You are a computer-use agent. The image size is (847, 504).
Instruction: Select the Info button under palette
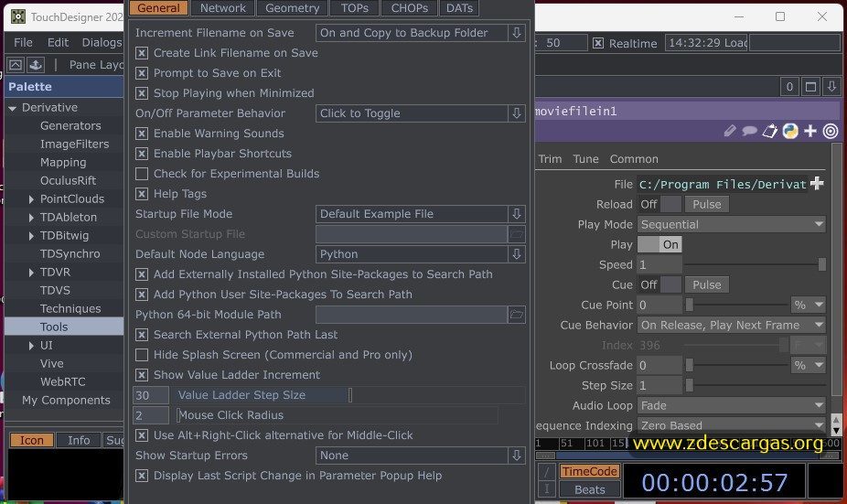(x=79, y=440)
